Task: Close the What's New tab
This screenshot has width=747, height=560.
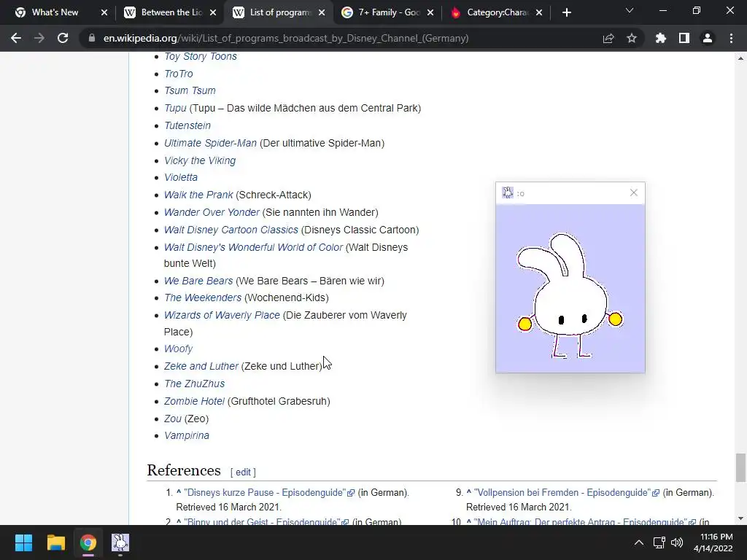Action: point(104,13)
